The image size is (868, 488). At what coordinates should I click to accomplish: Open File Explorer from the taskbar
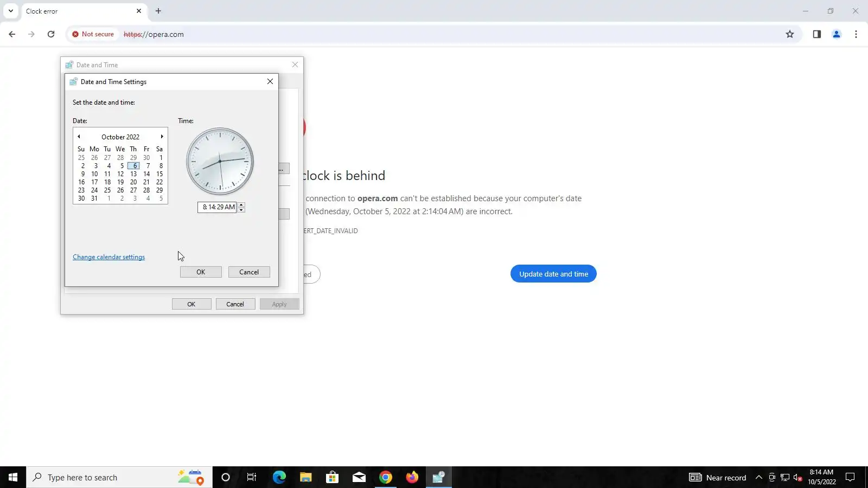coord(305,477)
